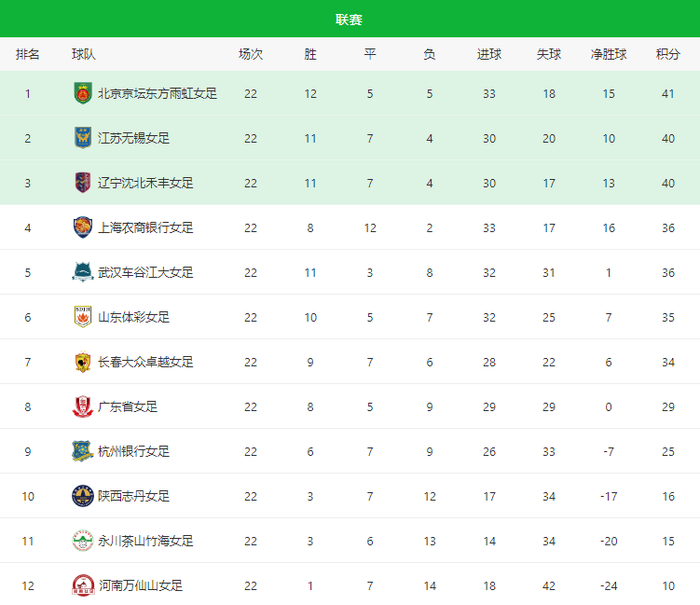Open the 河南万仙山女足 team name link
The width and height of the screenshot is (700, 605).
[140, 585]
